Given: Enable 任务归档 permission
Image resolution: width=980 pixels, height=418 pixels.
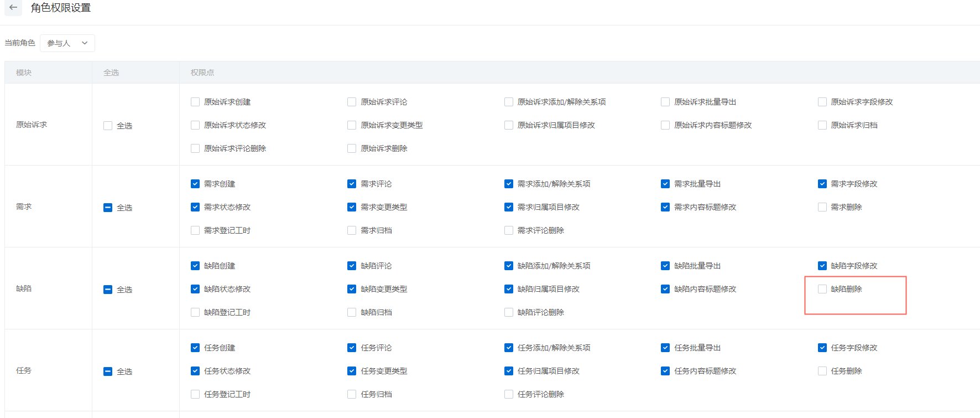Looking at the screenshot, I should 352,394.
